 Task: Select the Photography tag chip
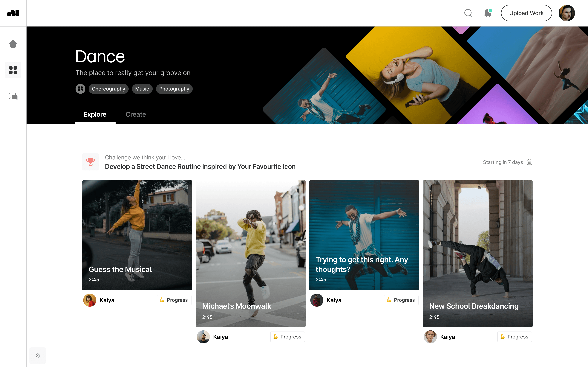[x=174, y=89]
